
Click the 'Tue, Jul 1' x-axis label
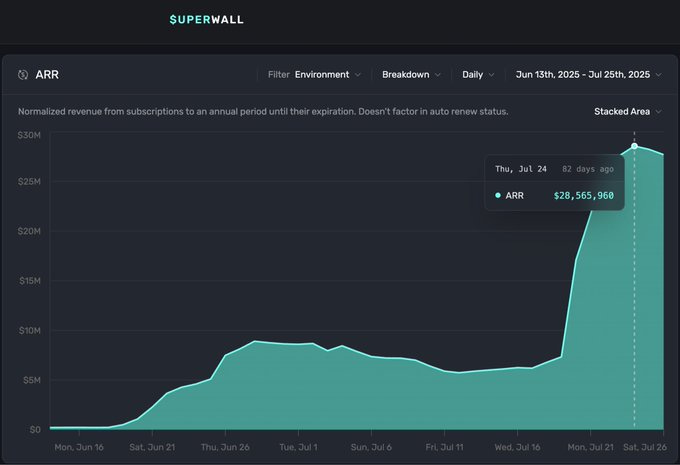(298, 447)
